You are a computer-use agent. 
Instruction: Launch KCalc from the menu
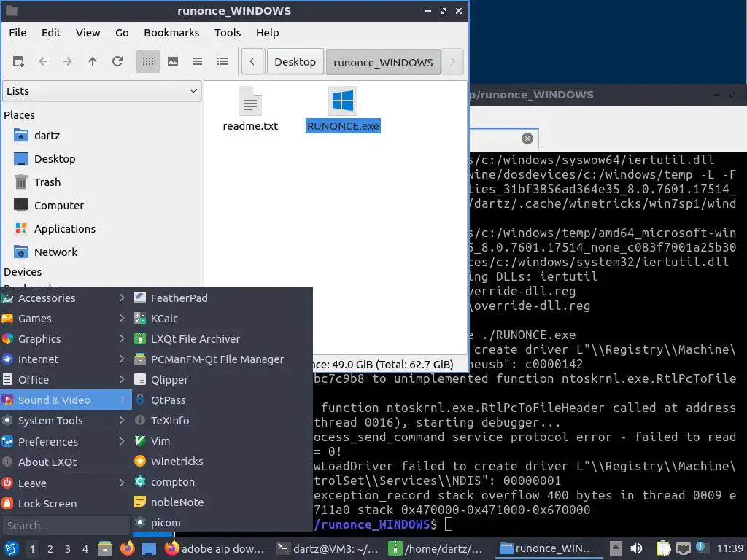[x=222, y=319]
